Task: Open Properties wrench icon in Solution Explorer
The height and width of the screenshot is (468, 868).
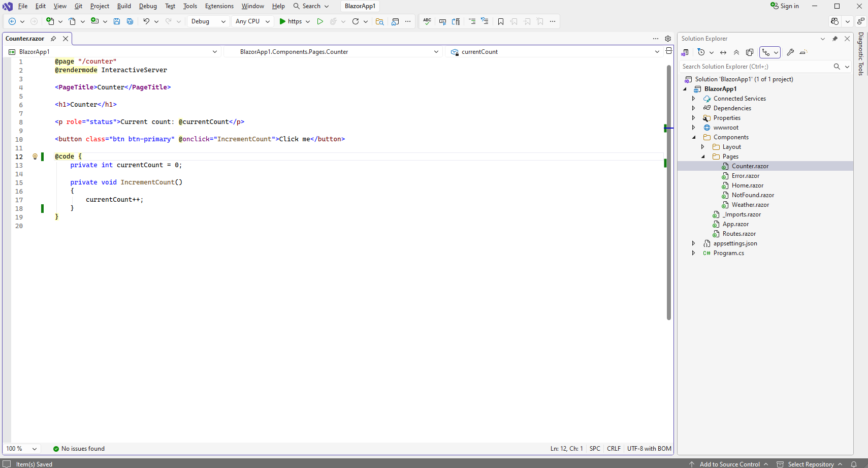Action: click(790, 52)
